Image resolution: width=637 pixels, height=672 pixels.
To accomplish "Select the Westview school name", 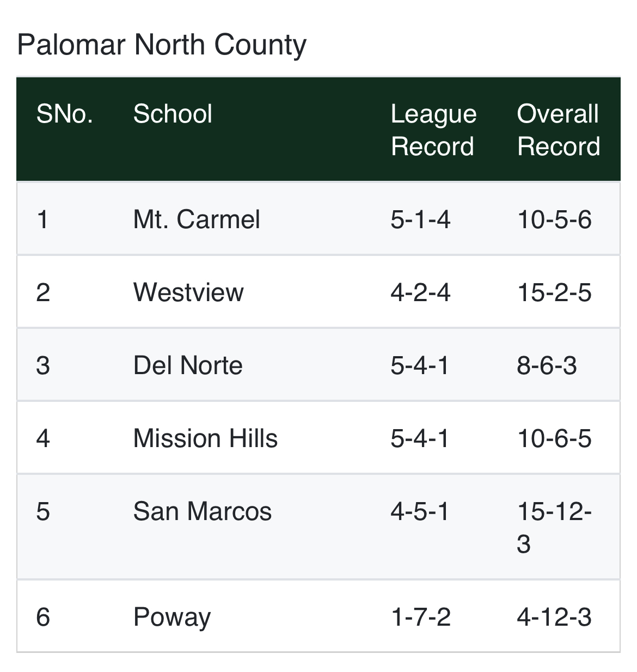I will 188,292.
